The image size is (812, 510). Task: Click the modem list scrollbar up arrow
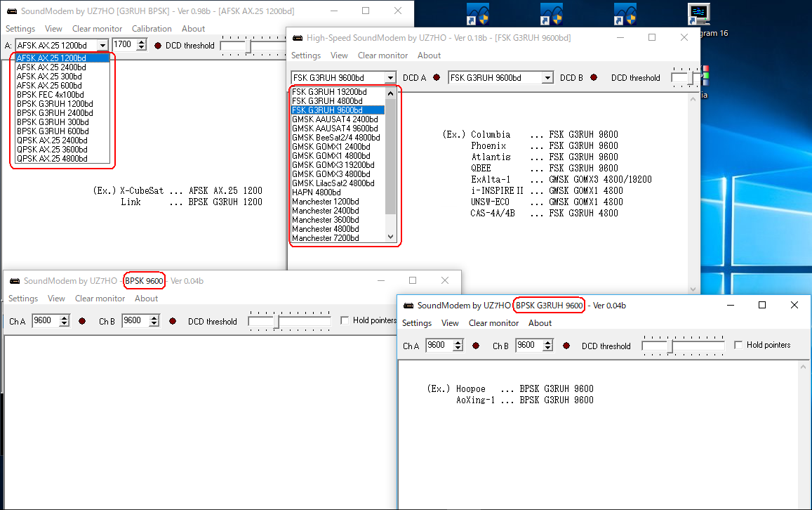click(390, 93)
